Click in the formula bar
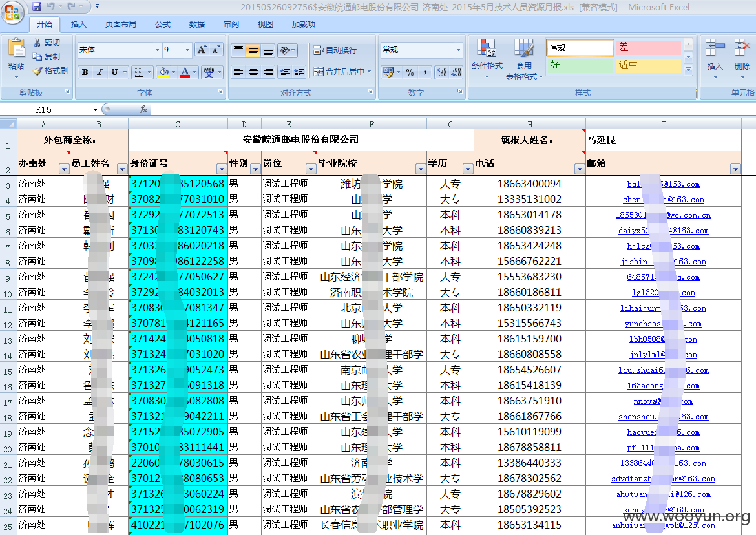 453,109
